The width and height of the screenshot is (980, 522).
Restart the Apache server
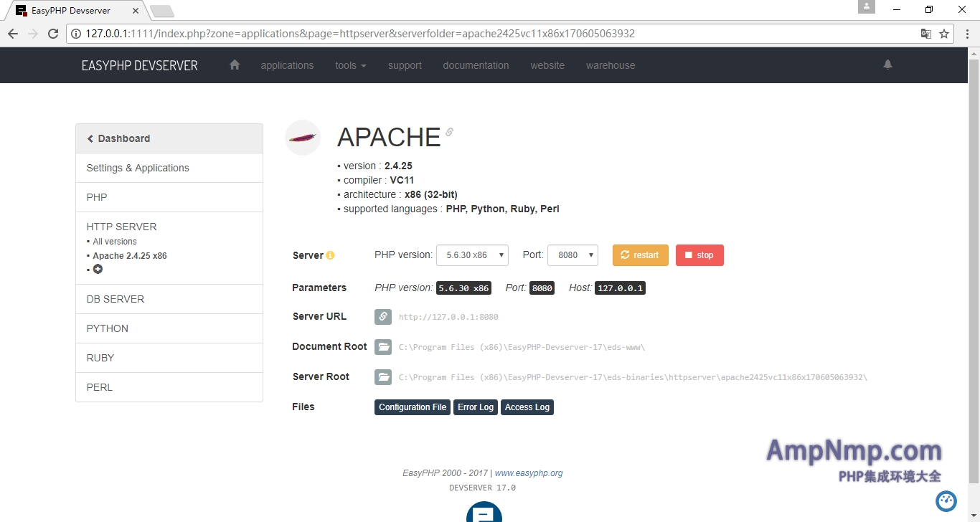641,255
